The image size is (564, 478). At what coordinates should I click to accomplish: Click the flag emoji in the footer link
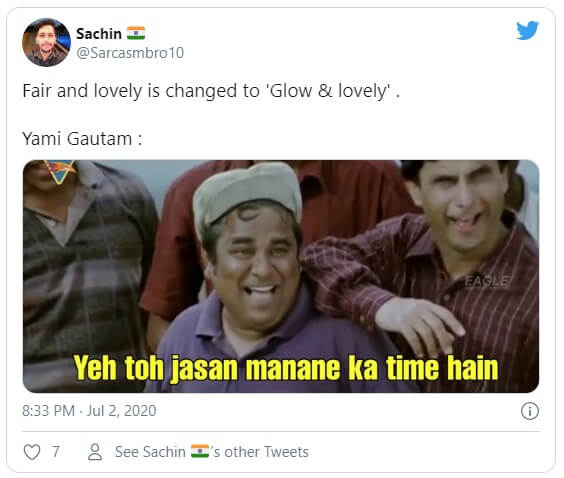pos(200,451)
